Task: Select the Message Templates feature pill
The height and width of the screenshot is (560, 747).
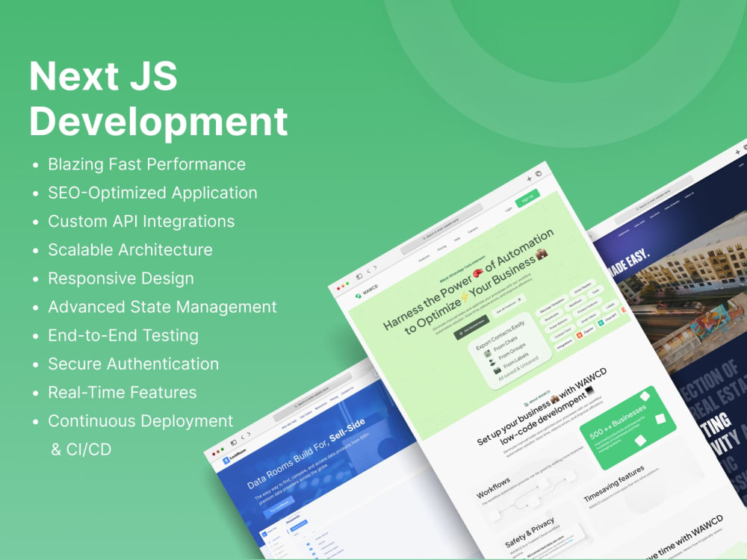Action: (x=552, y=305)
